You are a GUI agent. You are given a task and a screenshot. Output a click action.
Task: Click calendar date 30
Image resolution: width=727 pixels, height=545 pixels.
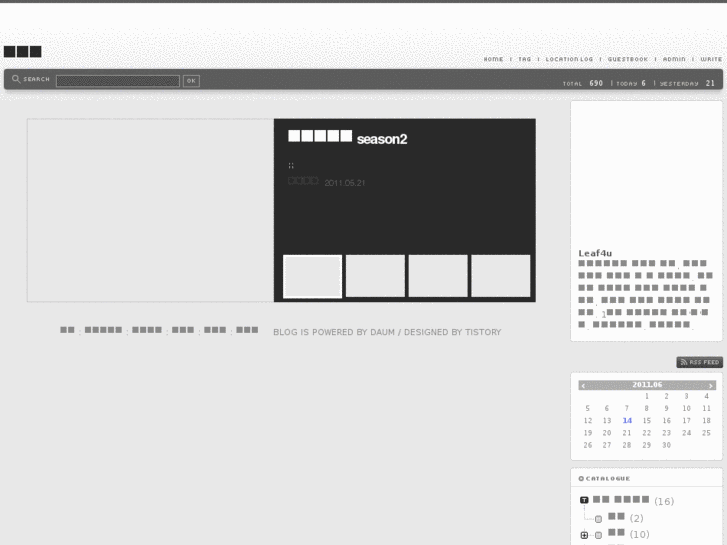pos(666,445)
